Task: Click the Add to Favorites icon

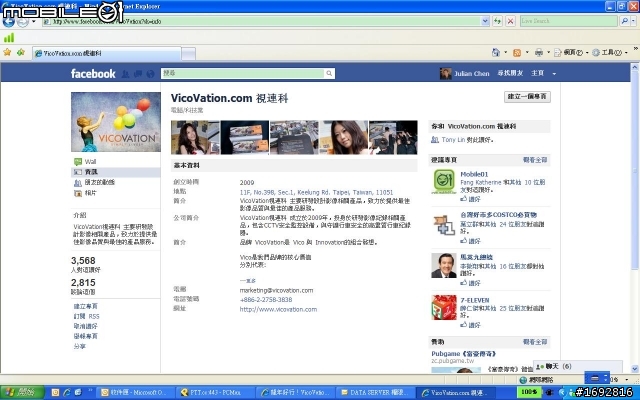Action: tap(20, 52)
